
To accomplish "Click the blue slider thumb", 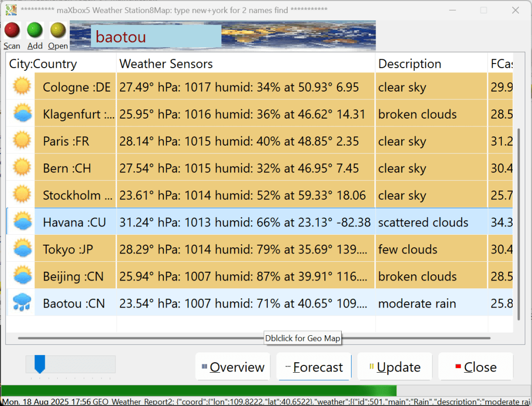I will 40,364.
